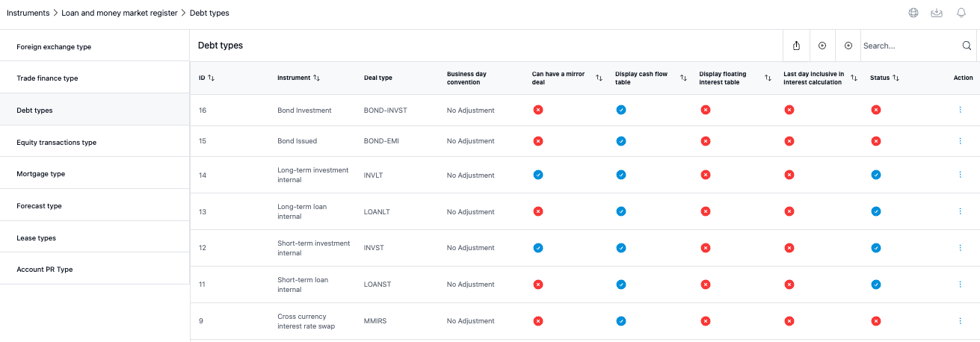Select Trade finance type in the sidebar
The width and height of the screenshot is (980, 342).
pos(95,78)
